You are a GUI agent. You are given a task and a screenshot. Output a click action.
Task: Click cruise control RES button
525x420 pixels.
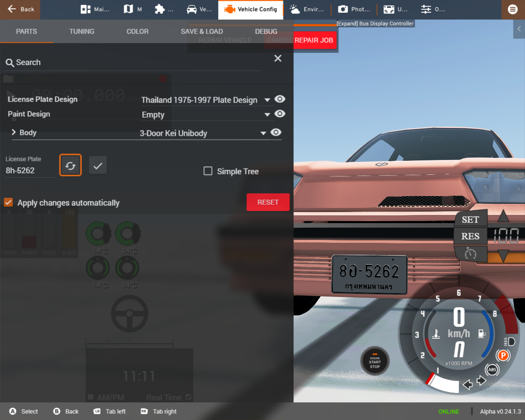(x=470, y=236)
